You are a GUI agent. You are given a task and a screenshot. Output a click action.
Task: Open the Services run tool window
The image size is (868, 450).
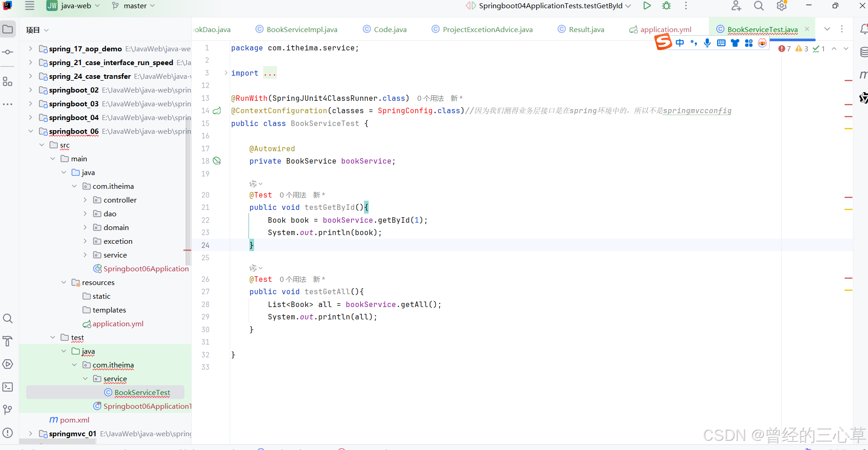tap(8, 364)
